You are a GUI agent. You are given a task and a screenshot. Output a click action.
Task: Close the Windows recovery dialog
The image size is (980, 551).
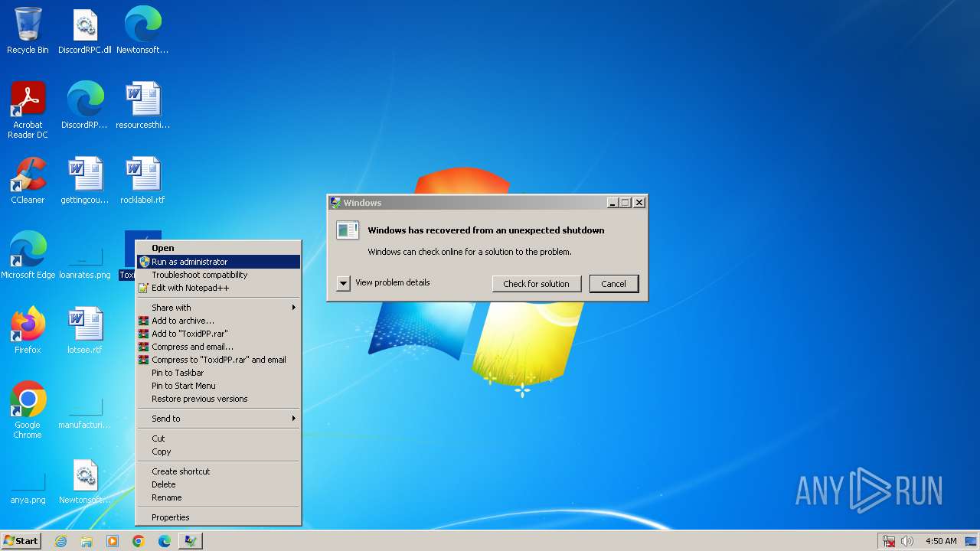(639, 203)
